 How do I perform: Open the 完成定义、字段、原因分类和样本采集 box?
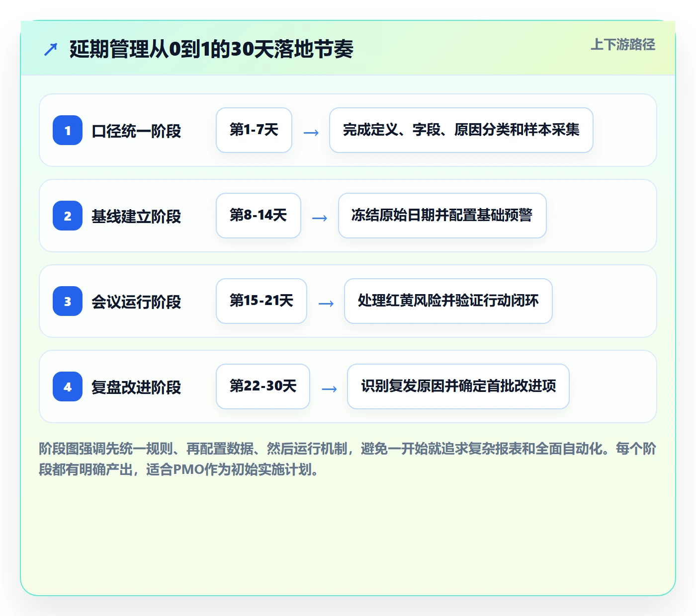click(x=461, y=130)
